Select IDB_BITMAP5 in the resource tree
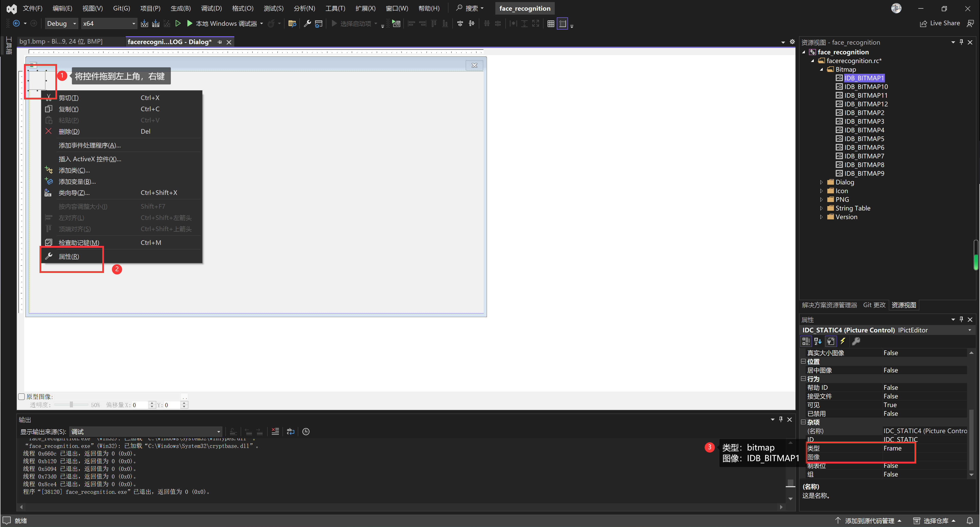 coord(864,139)
